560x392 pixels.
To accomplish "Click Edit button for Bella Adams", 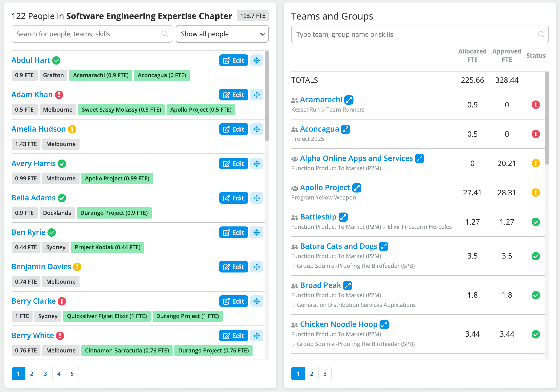I will click(233, 198).
